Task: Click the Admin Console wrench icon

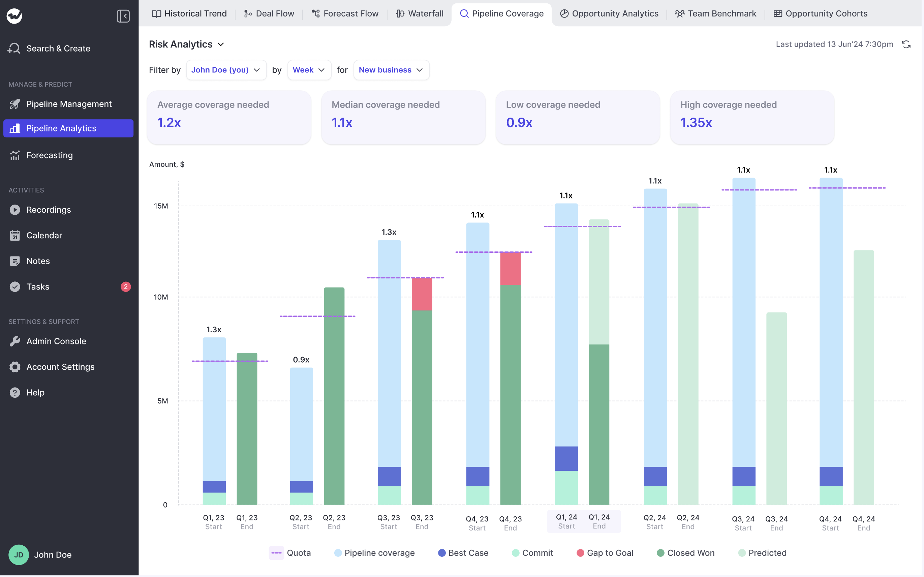Action: 14,341
